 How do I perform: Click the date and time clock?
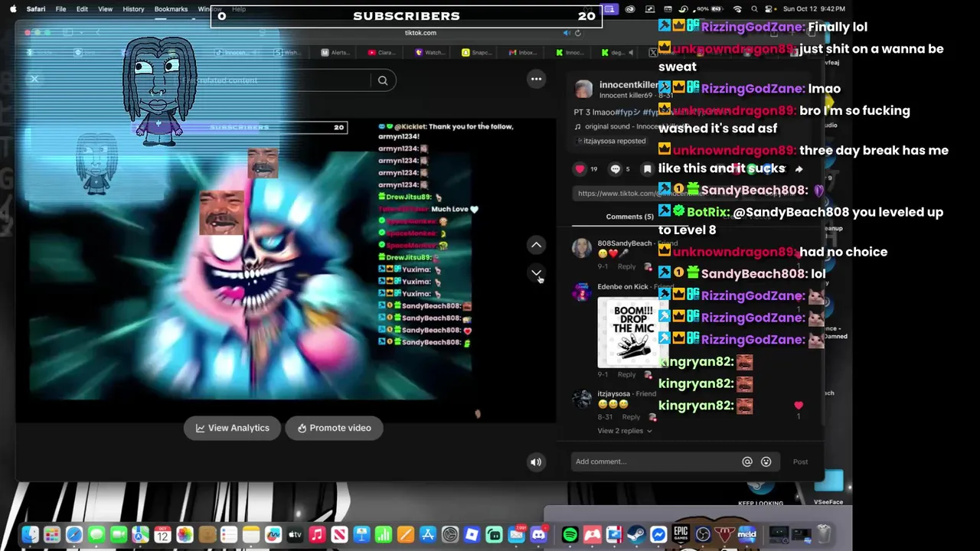(x=812, y=9)
